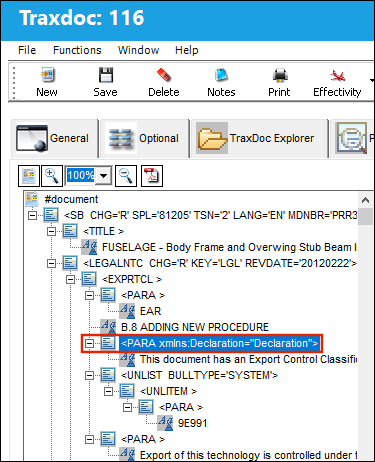This screenshot has height=462, width=375.
Task: Click the toolbar drag handle dots
Action: point(14,82)
